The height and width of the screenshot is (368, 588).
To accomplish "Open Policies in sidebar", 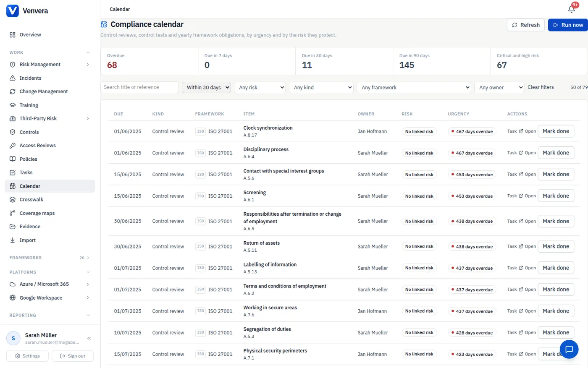I will [50, 159].
